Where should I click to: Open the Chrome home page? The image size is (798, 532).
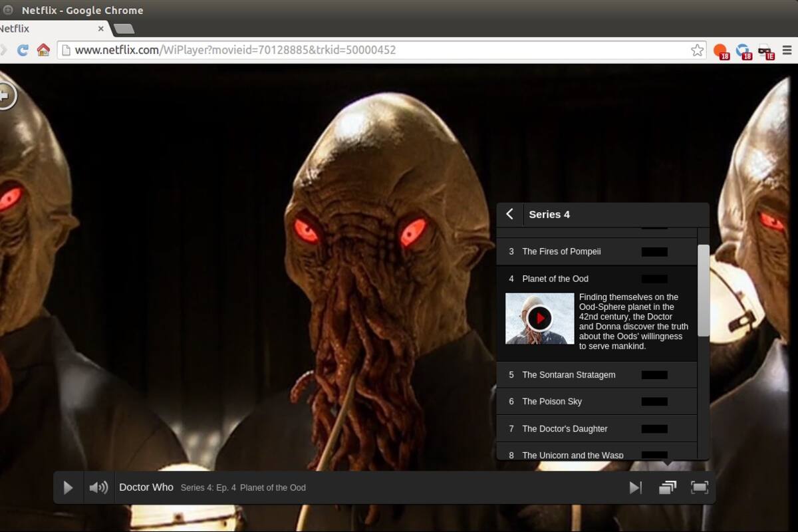tap(43, 50)
